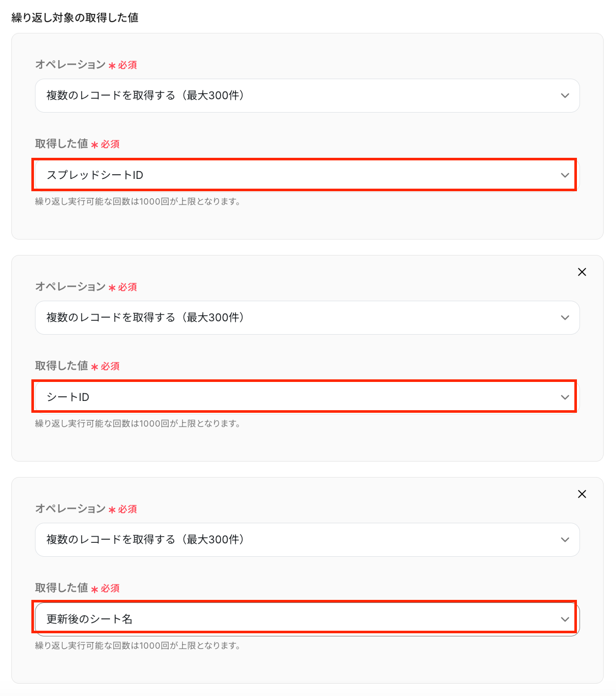This screenshot has height=696, width=616.
Task: Open third card's 複数のレコードを取得する dropdown
Action: (307, 540)
